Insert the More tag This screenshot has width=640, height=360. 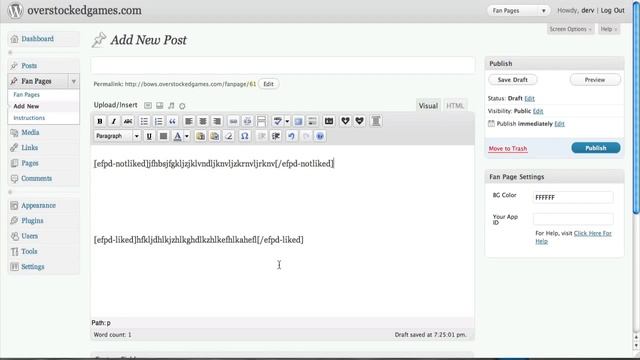coord(262,121)
